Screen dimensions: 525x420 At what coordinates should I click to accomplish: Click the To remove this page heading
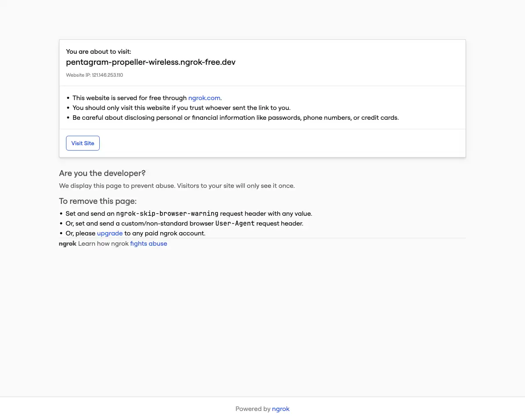point(98,201)
